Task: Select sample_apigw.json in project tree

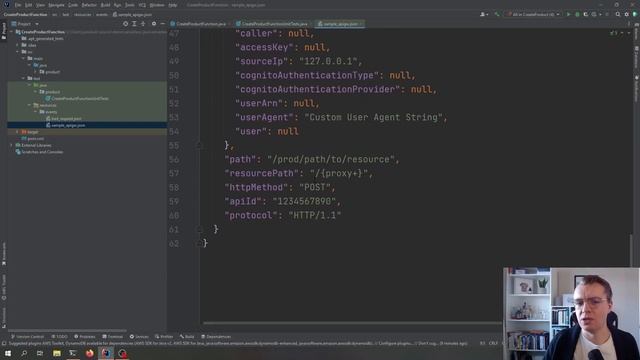Action: (x=65, y=125)
